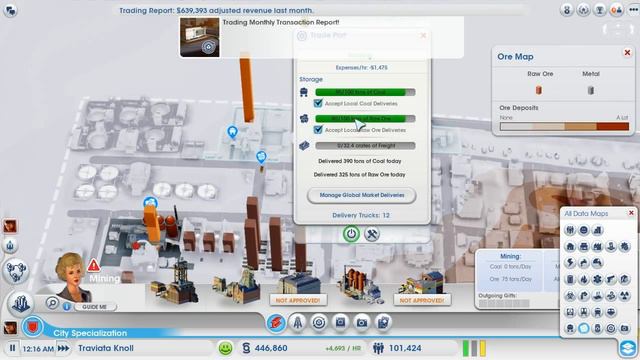Click the crates of Freight bar
Image resolution: width=640 pixels, height=360 pixels.
pos(365,146)
